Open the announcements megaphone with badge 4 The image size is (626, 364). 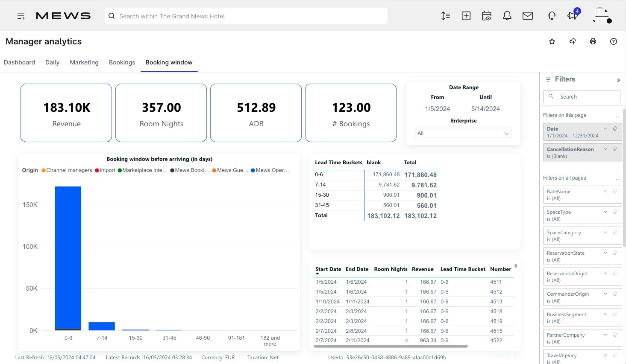click(572, 16)
